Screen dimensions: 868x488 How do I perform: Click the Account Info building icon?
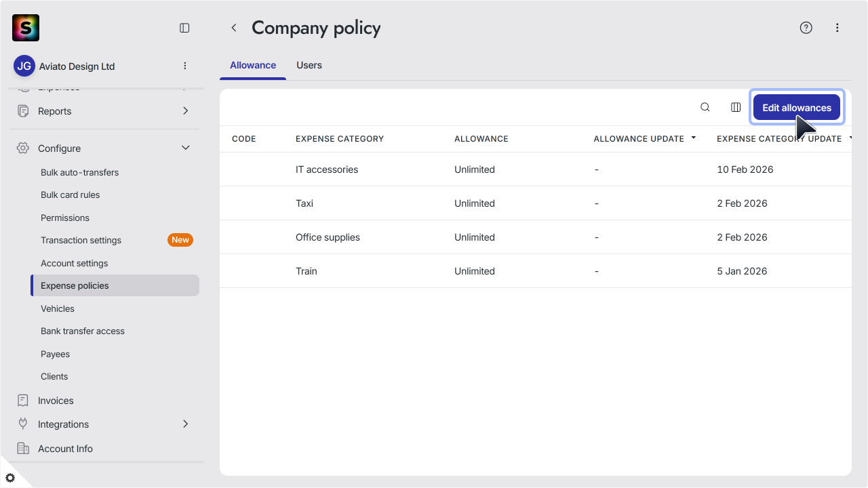click(x=23, y=449)
